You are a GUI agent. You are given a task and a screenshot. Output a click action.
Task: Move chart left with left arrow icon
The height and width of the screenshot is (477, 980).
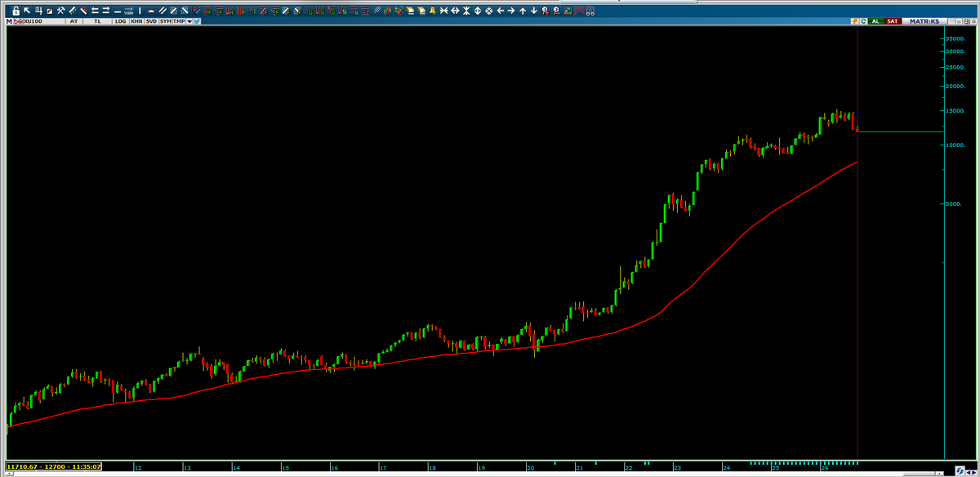click(500, 11)
